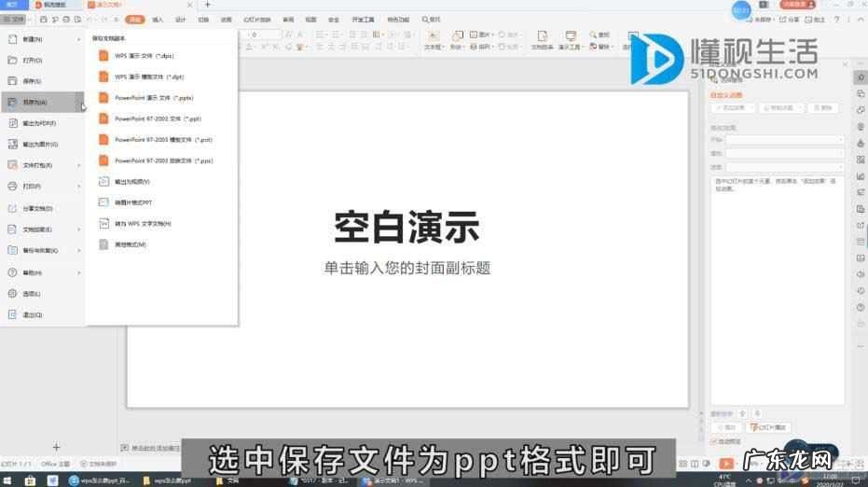Switch to the 设计 ribbon tab
This screenshot has width=868, height=487.
[x=181, y=20]
